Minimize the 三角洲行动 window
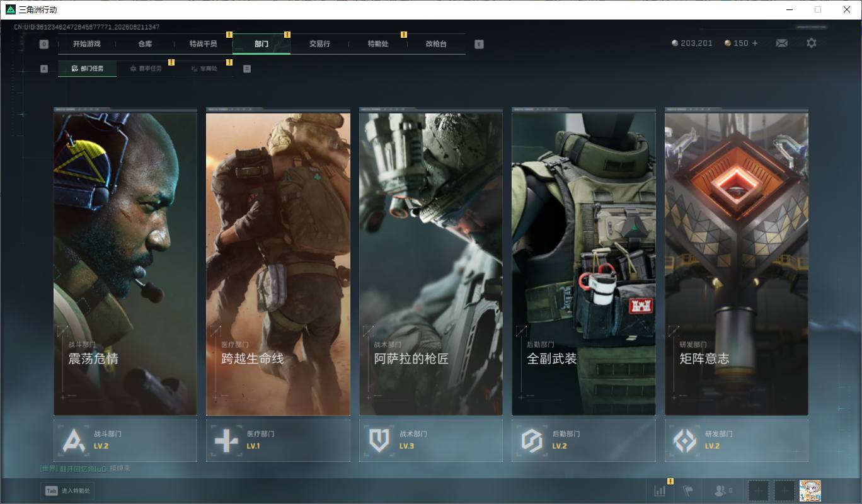 point(789,9)
